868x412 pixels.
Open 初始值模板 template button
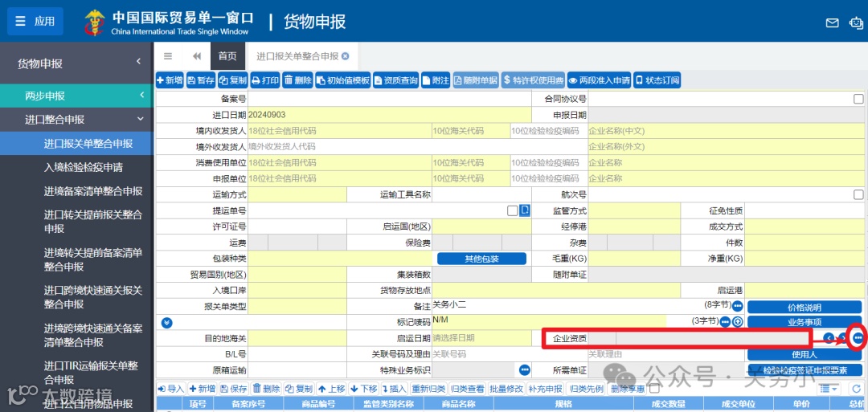[342, 80]
